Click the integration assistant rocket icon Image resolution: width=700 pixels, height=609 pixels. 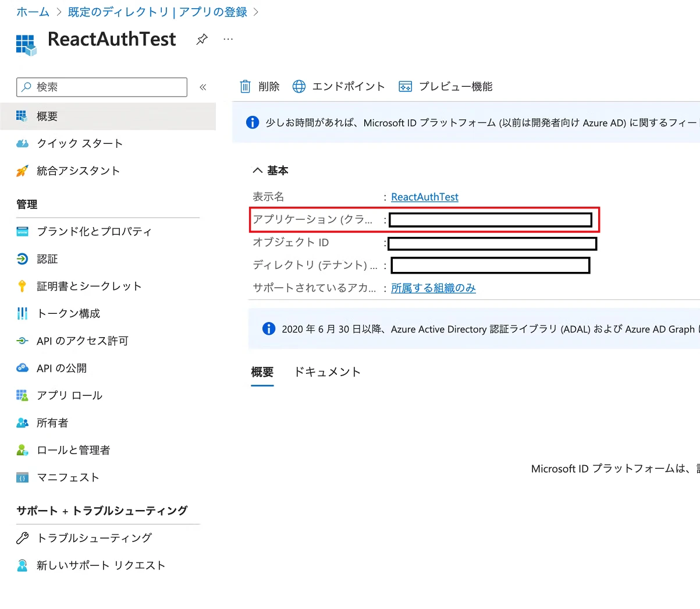[x=22, y=171]
